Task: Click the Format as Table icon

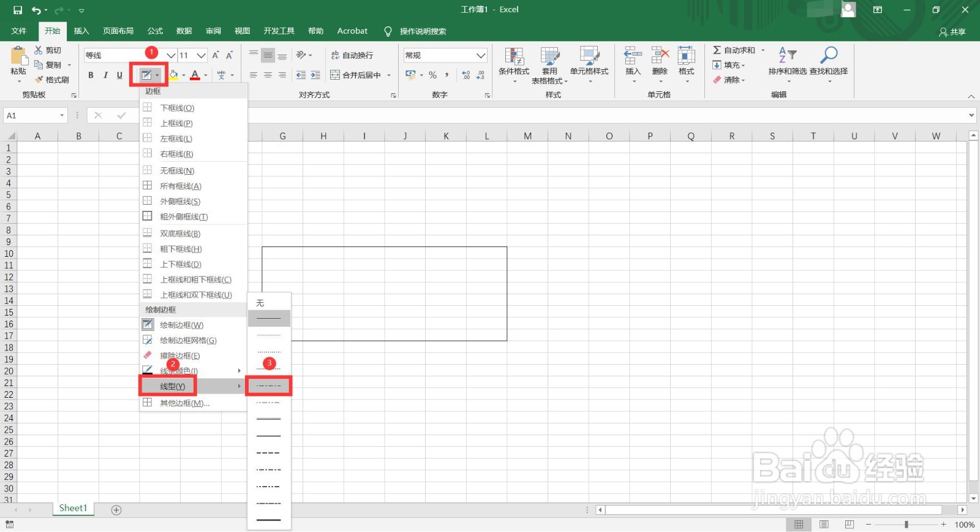Action: click(549, 56)
